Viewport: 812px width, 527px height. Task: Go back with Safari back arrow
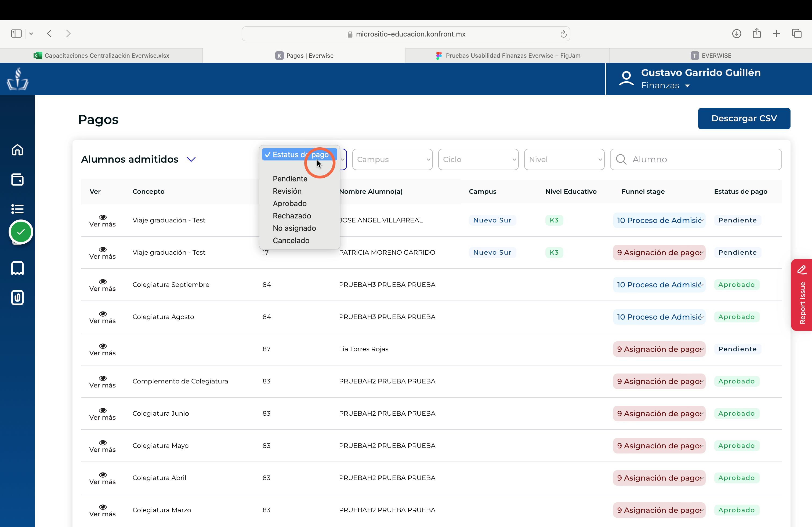coord(49,33)
